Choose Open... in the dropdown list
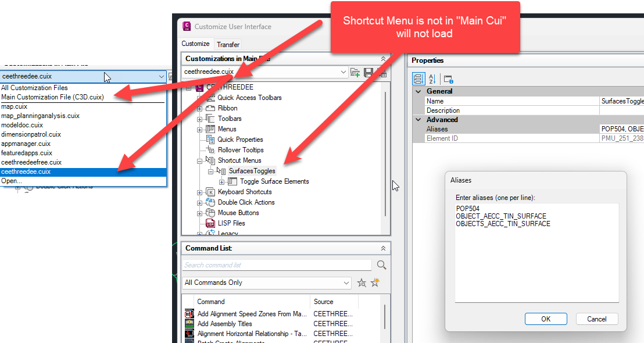 83,181
